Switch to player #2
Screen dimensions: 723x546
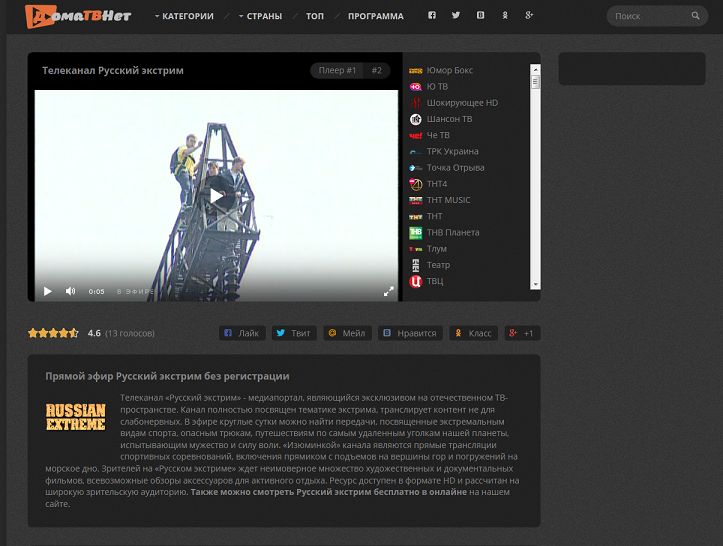pyautogui.click(x=376, y=70)
